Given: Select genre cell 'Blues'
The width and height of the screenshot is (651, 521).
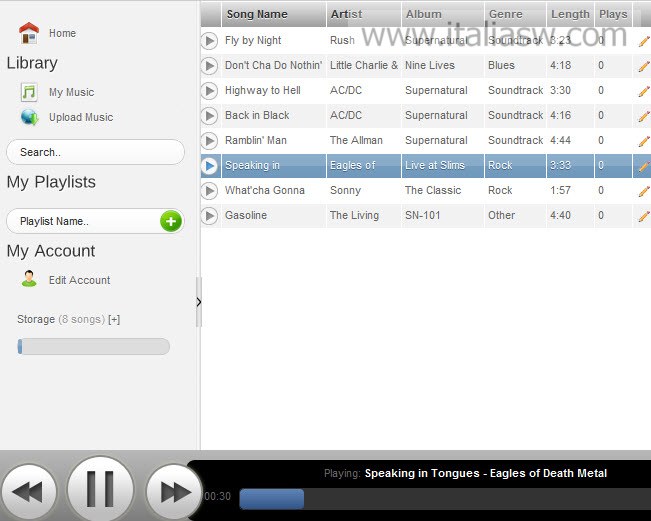Looking at the screenshot, I should (515, 65).
